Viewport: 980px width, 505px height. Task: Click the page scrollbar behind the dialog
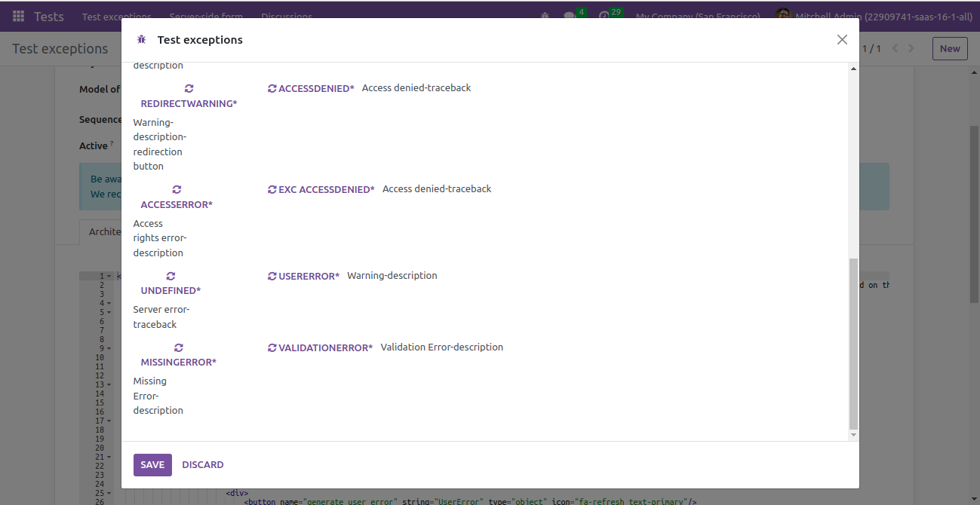(974, 215)
